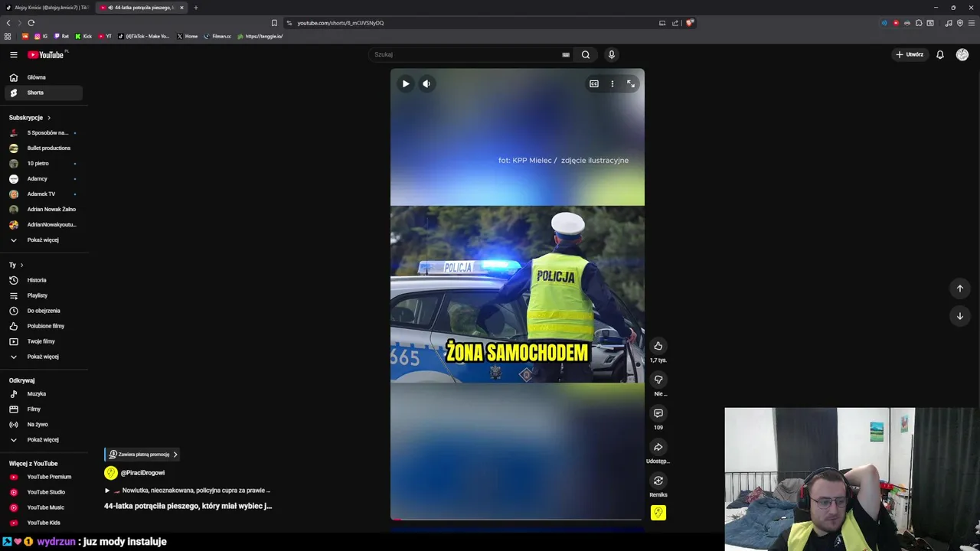
Task: Expand the Zawiera płatną promocję notice
Action: tap(142, 455)
